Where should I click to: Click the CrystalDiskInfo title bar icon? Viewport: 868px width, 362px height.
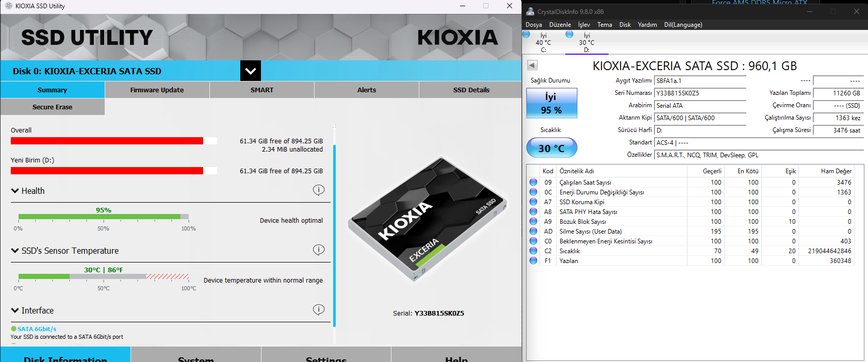click(x=530, y=11)
